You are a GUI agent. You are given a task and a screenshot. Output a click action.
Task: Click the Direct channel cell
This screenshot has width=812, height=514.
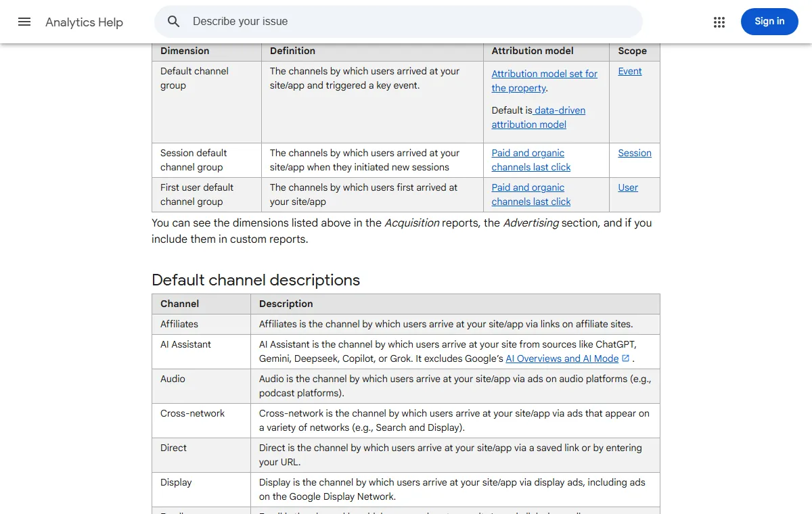click(201, 455)
